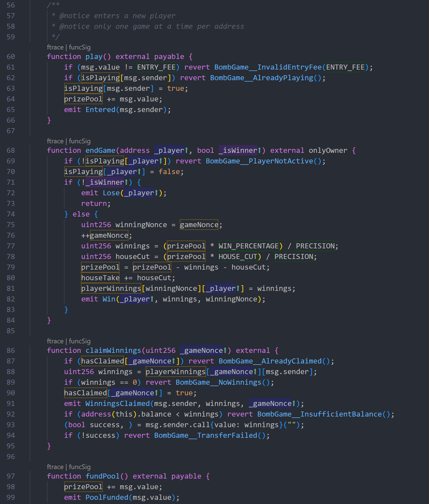Place cursor on prizePool on line 64
This screenshot has height=504, width=429.
(83, 99)
